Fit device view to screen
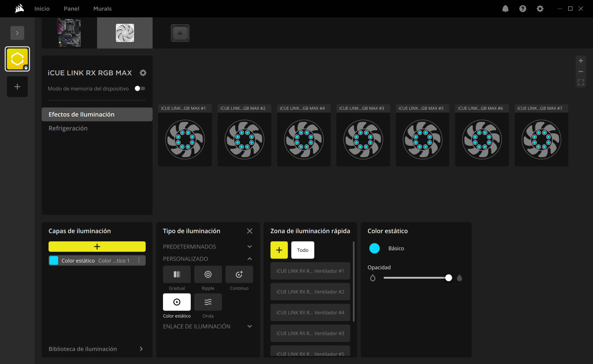Screen dimensions: 593x364 point(581,82)
